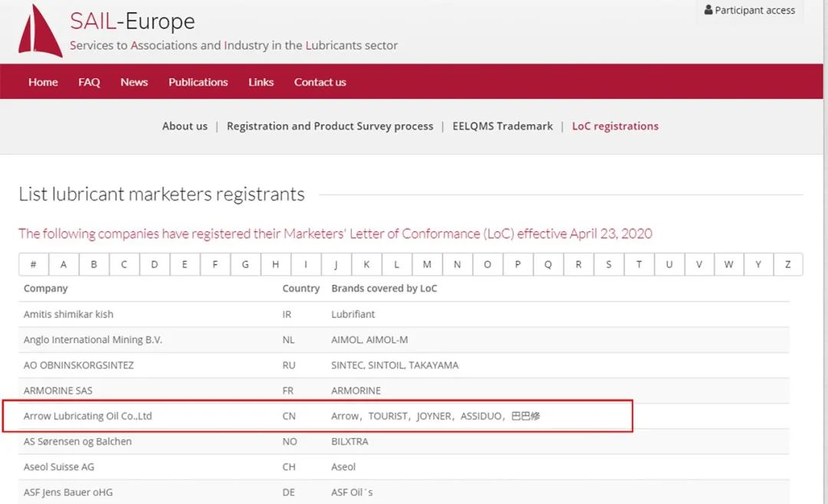Filter registrants by the # tab
This screenshot has width=828, height=504.
[x=33, y=264]
